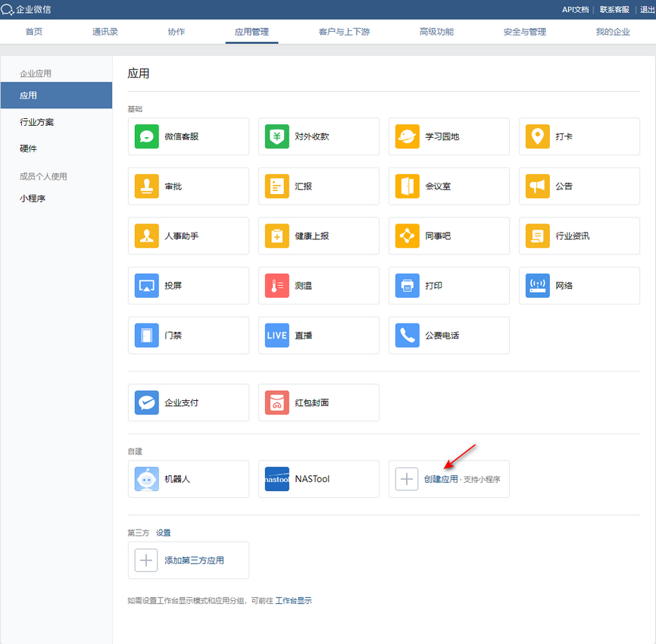
Task: Open the 审批 stamp icon
Action: point(146,186)
